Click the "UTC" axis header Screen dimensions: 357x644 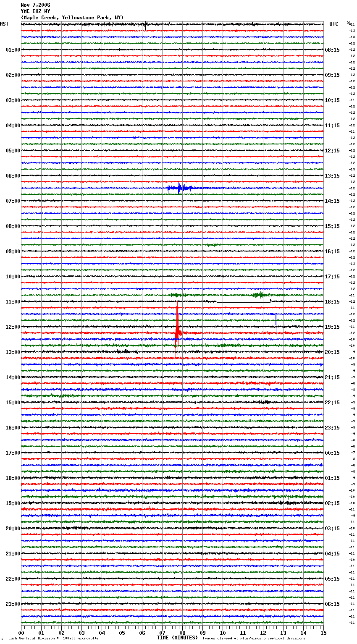tap(334, 24)
